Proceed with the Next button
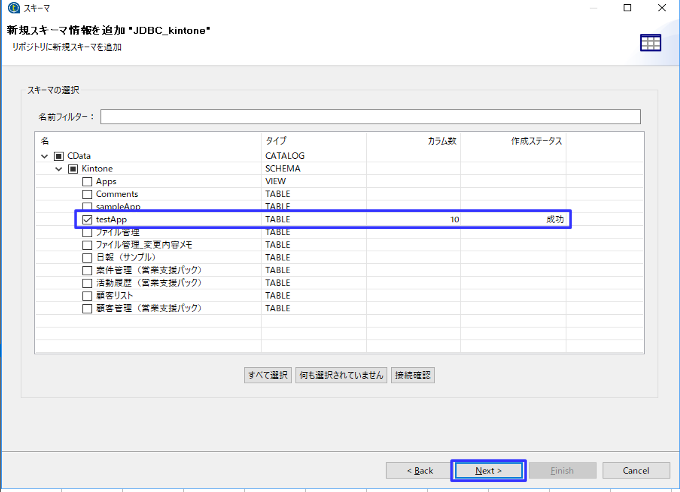Image resolution: width=680 pixels, height=492 pixels. click(x=488, y=471)
